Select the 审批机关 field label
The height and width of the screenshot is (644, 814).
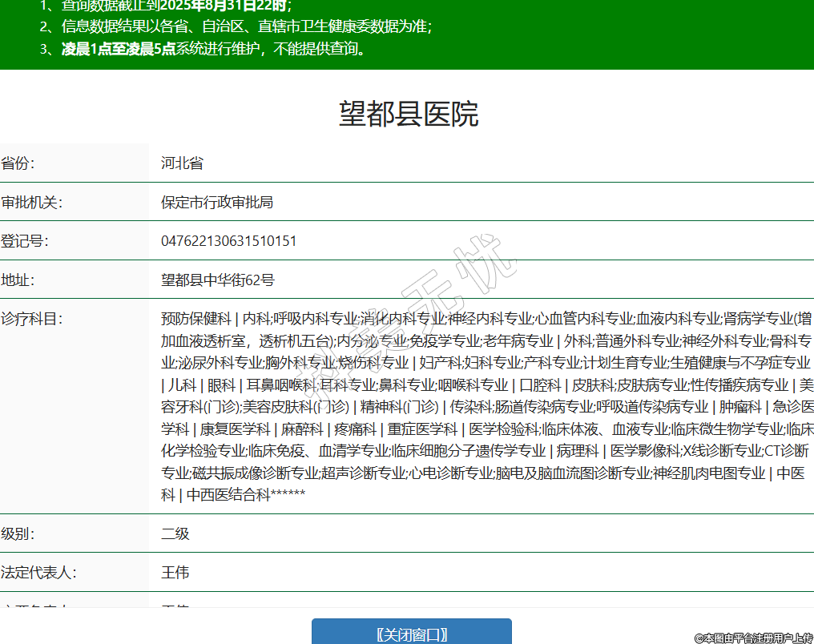(32, 202)
